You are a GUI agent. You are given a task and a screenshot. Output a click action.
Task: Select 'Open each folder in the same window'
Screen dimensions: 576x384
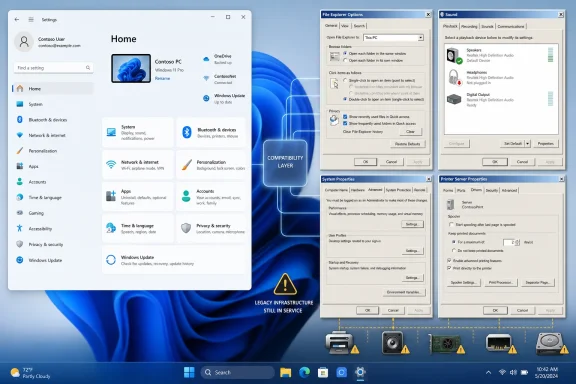pyautogui.click(x=345, y=53)
